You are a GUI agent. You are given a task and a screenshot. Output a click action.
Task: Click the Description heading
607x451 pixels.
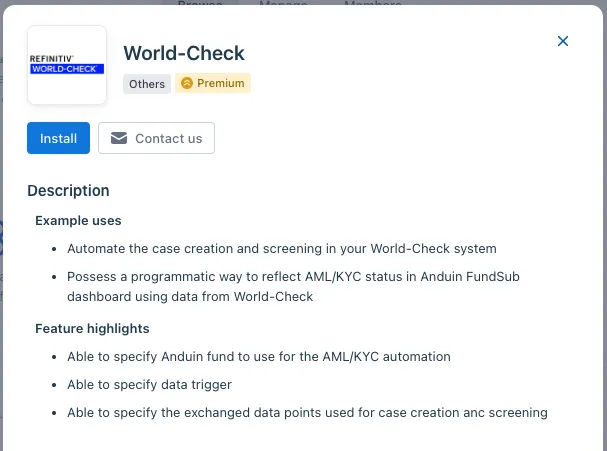pyautogui.click(x=69, y=191)
